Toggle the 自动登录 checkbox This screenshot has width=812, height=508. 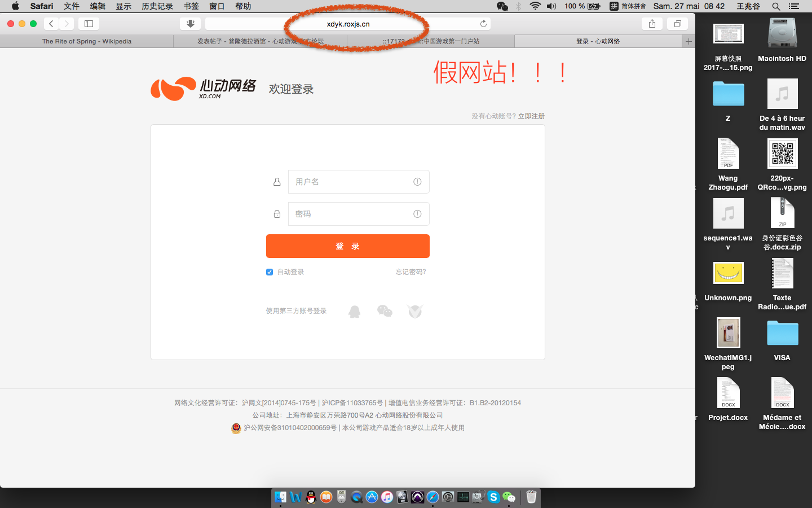[x=270, y=272]
